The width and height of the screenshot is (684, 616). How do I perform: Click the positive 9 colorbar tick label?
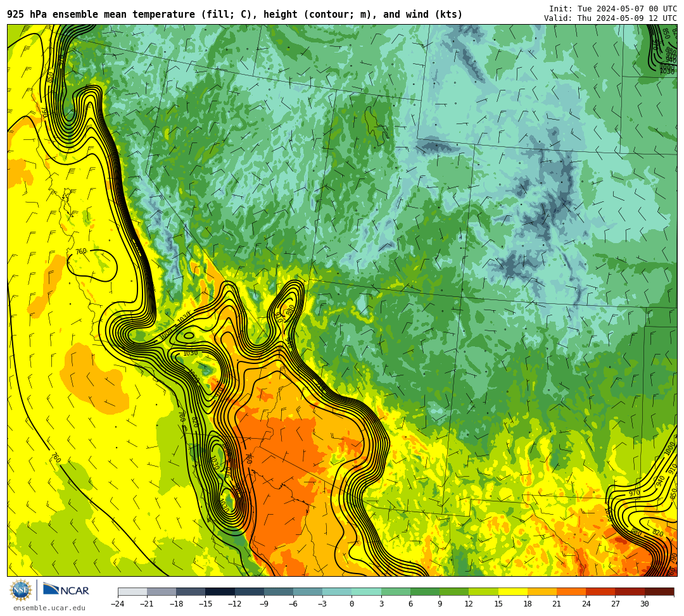[x=440, y=604]
